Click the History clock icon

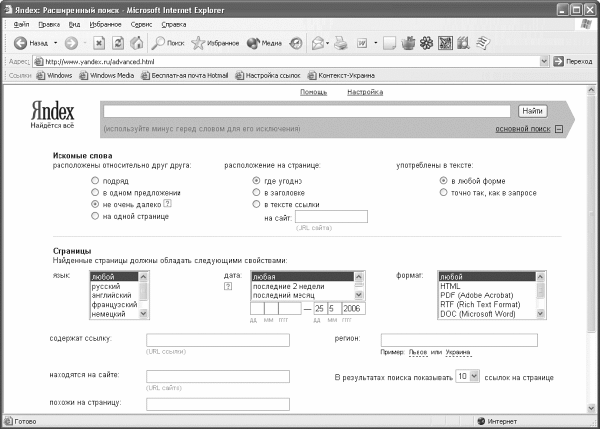[x=295, y=43]
